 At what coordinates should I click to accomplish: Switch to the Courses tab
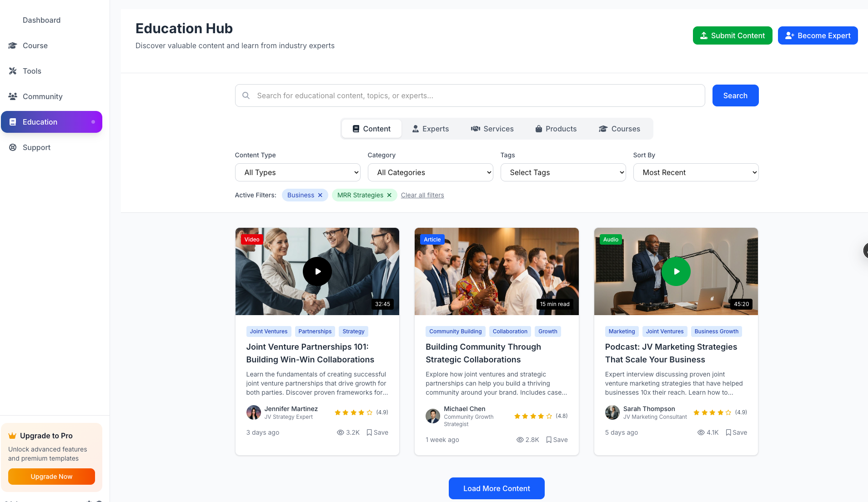(x=619, y=129)
